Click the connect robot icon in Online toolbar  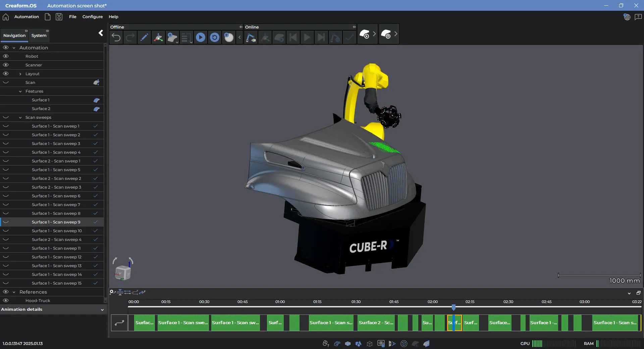point(251,37)
